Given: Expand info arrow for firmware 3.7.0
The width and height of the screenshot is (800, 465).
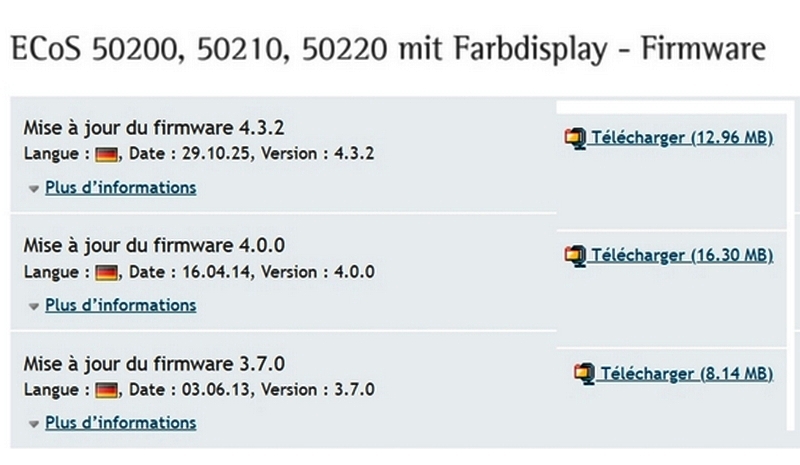Looking at the screenshot, I should (34, 423).
